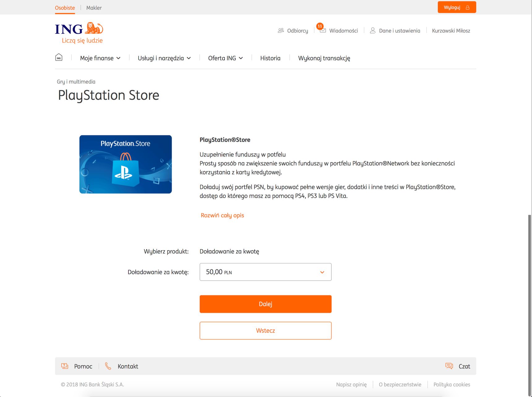The width and height of the screenshot is (532, 397).
Task: Switch to the Makler tab
Action: click(x=94, y=8)
